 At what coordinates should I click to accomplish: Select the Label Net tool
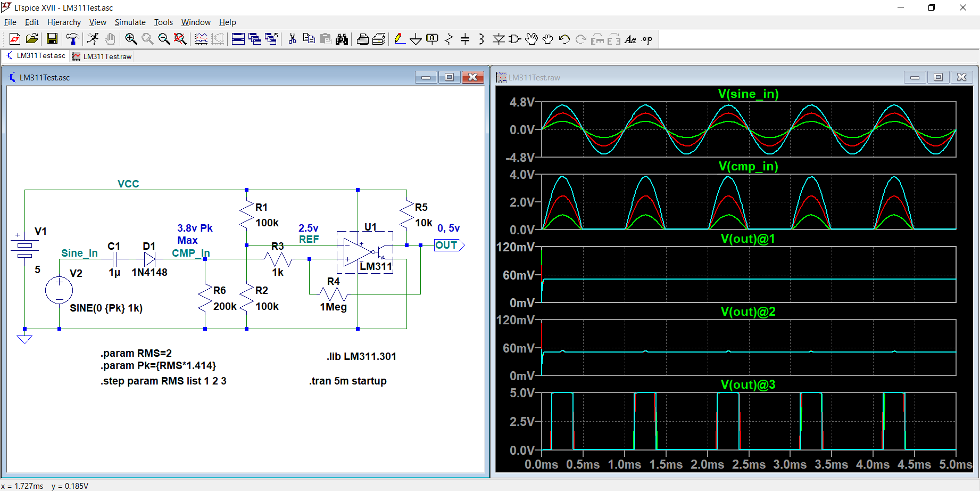(x=433, y=39)
